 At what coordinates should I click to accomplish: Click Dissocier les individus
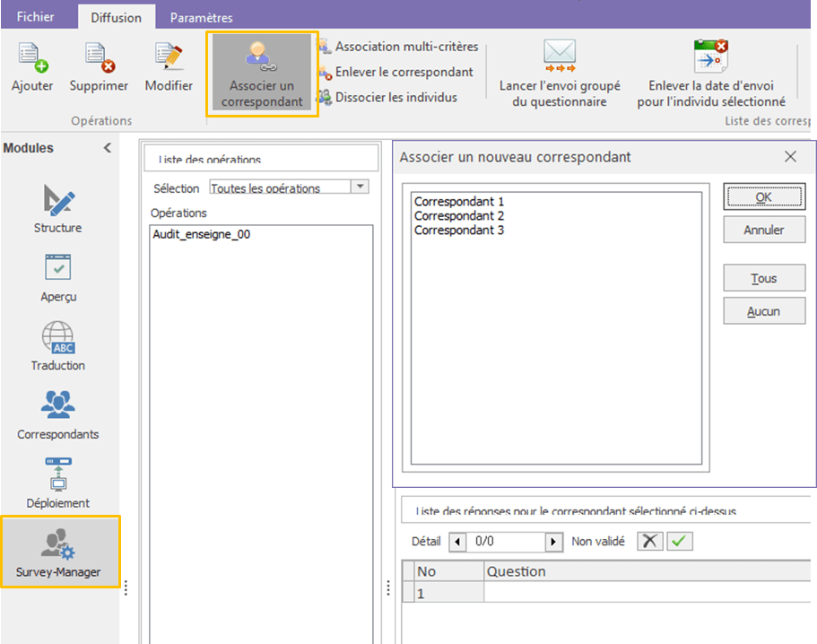(x=387, y=98)
